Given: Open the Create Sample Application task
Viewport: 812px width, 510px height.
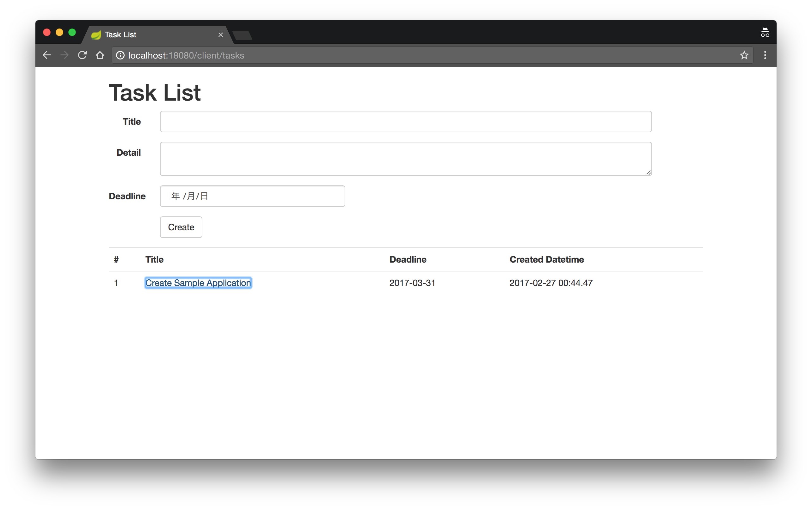Looking at the screenshot, I should [x=198, y=283].
